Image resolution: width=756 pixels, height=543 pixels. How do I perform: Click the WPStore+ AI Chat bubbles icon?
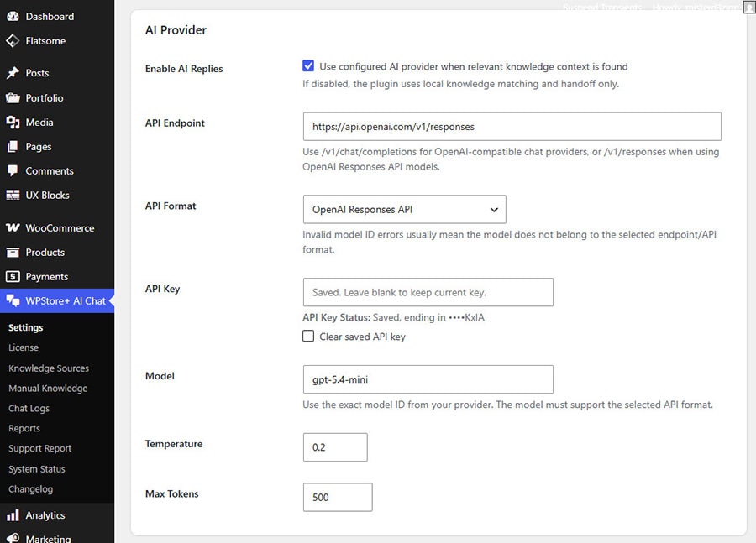pos(13,300)
